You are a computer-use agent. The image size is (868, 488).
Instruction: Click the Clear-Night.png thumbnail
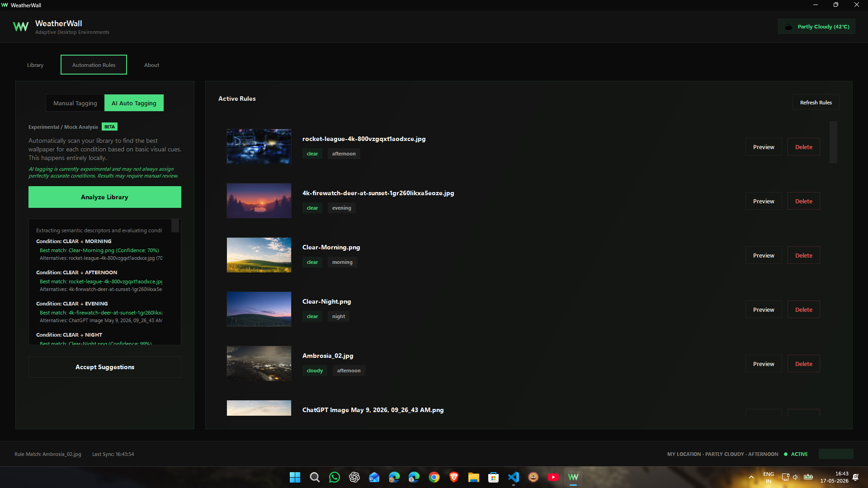[x=259, y=309]
